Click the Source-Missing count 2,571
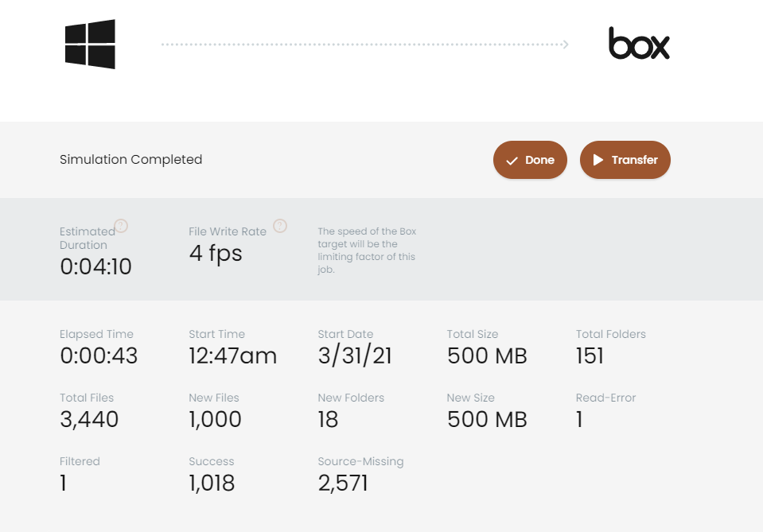The height and width of the screenshot is (532, 763). click(343, 483)
